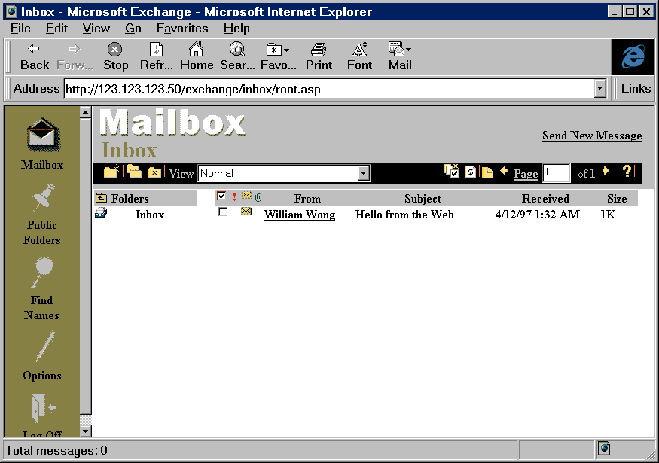This screenshot has height=463, width=659.
Task: Click the help question mark icon
Action: click(x=627, y=172)
